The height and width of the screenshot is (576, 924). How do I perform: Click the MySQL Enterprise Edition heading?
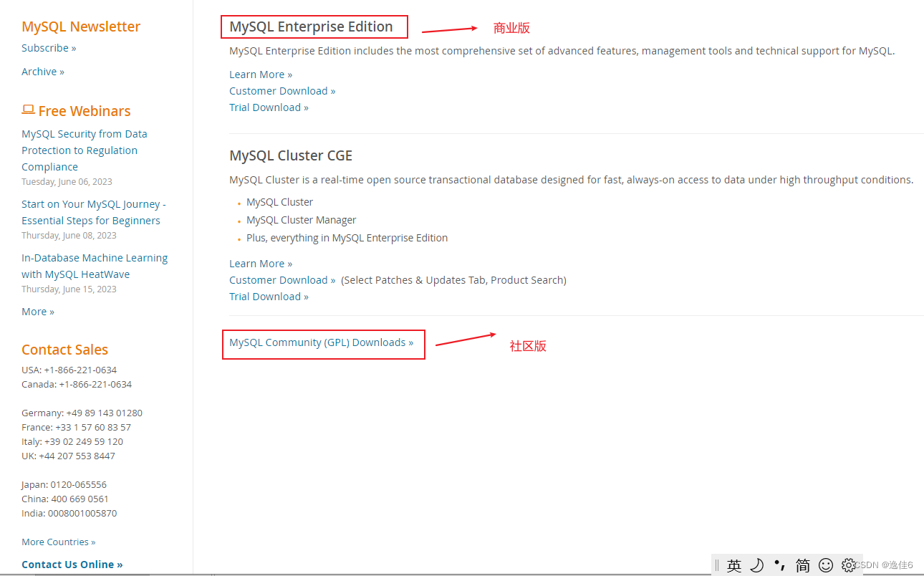tap(311, 27)
